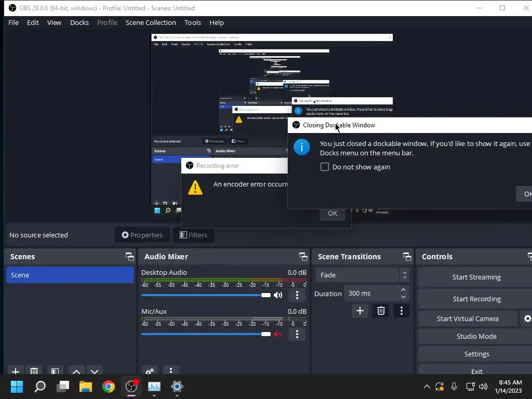This screenshot has height=399, width=532.
Task: Open transition properties three-dot menu
Action: click(402, 311)
